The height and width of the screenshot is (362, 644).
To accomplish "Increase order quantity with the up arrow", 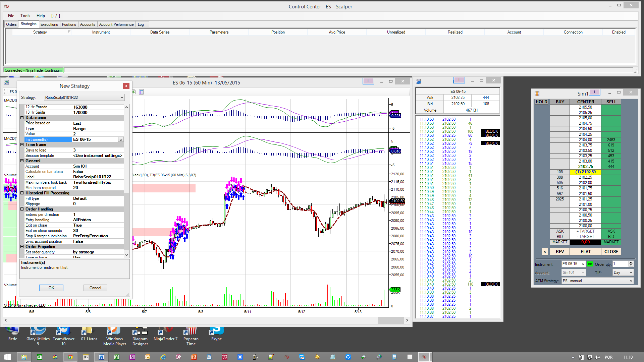I will (x=631, y=262).
